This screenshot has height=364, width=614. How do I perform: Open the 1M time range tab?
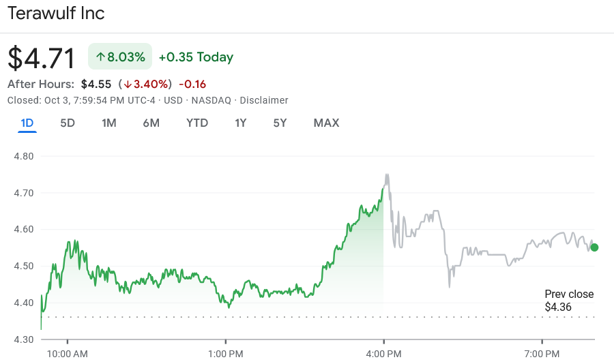coord(109,123)
